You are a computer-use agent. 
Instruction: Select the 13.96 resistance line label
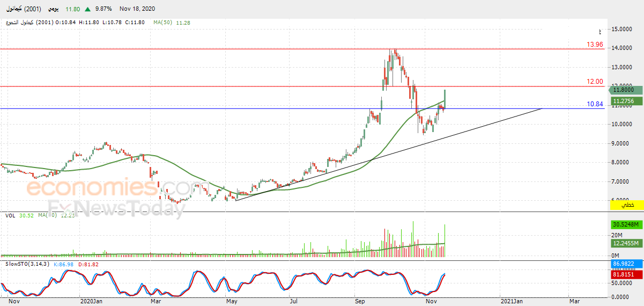(595, 45)
